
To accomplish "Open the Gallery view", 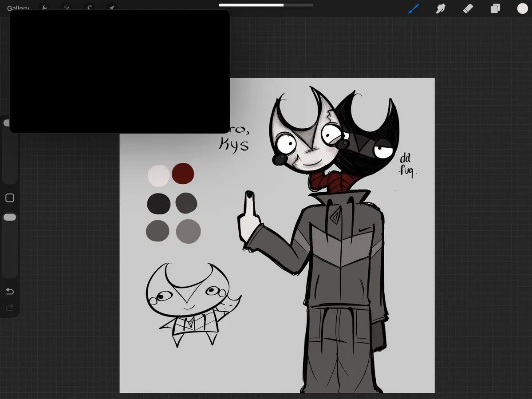I will click(18, 8).
